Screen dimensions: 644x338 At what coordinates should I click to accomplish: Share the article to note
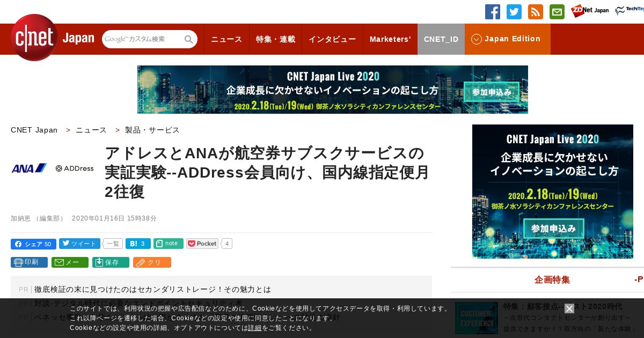[169, 244]
